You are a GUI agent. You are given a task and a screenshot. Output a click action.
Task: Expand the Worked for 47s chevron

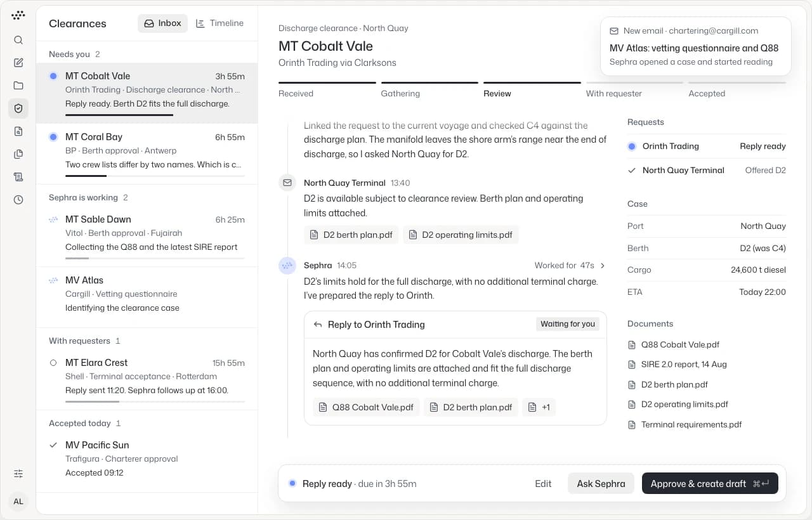(x=603, y=266)
